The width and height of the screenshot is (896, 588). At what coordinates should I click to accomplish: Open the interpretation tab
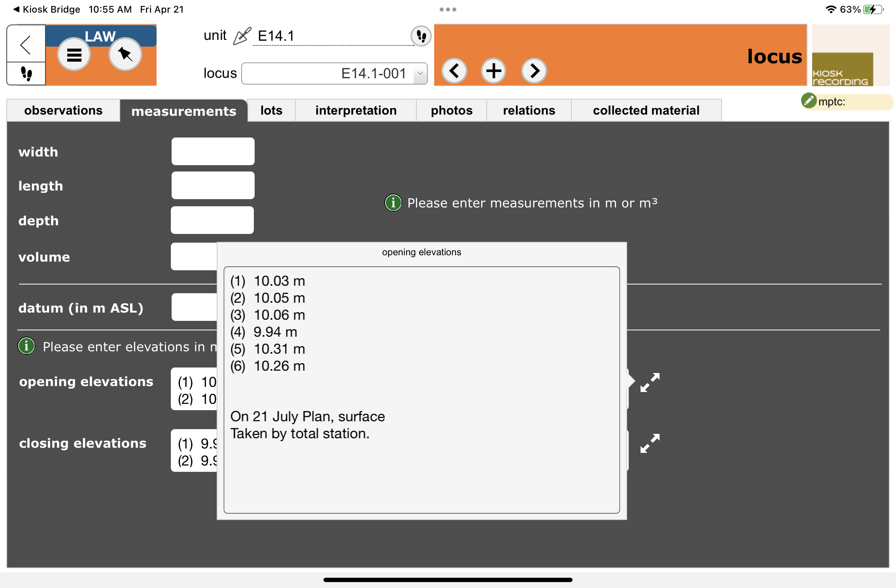[x=356, y=110]
